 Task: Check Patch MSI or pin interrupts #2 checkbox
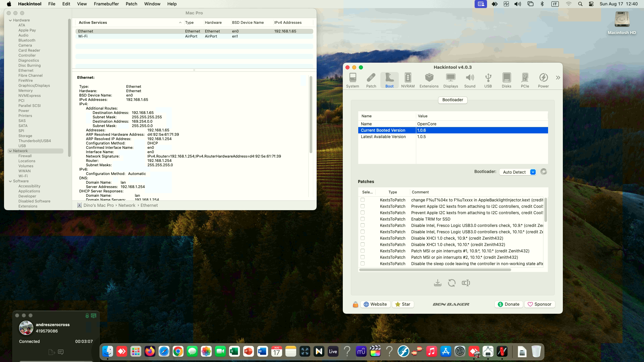pyautogui.click(x=363, y=257)
